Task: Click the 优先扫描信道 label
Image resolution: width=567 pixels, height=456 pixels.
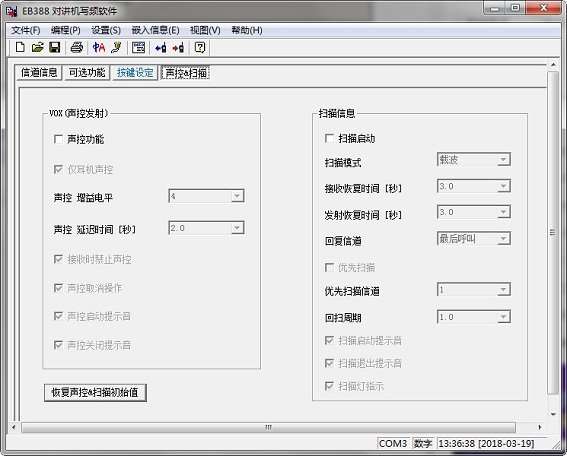Action: click(352, 291)
